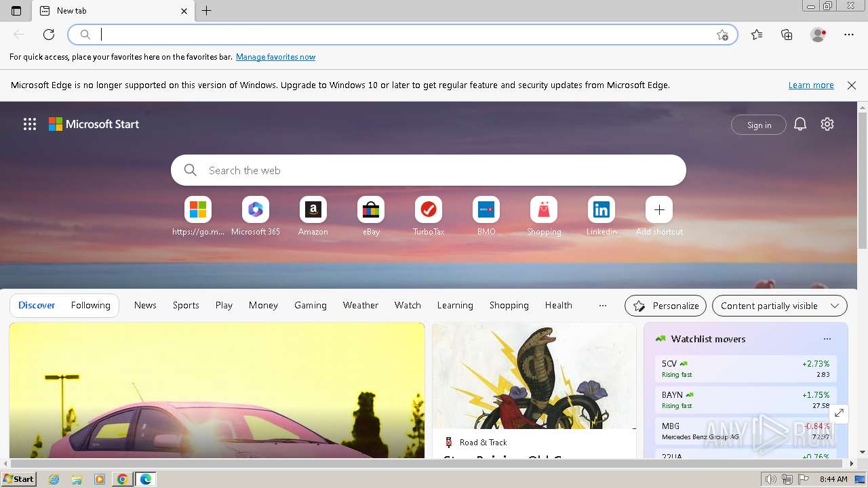Expand the Watchlist card with arrow icon
The height and width of the screenshot is (488, 868).
click(x=839, y=413)
